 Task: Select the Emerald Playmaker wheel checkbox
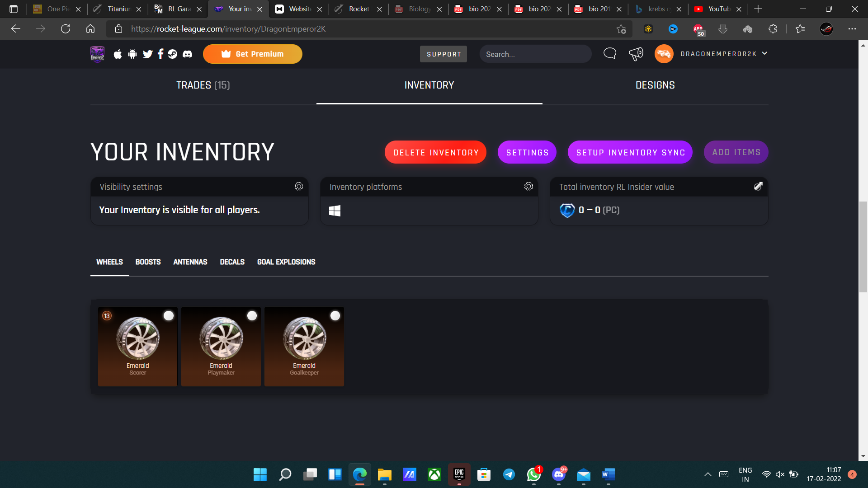252,316
